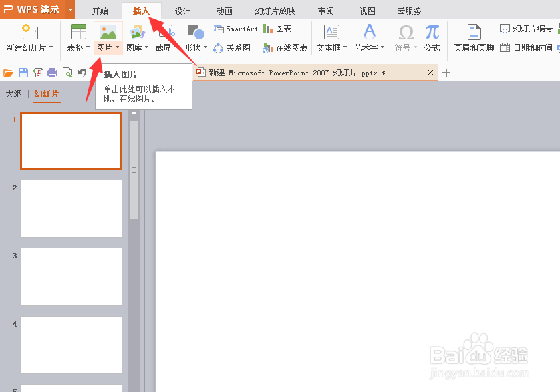
Task: Insert Equation (公式) pi icon
Action: 432,32
